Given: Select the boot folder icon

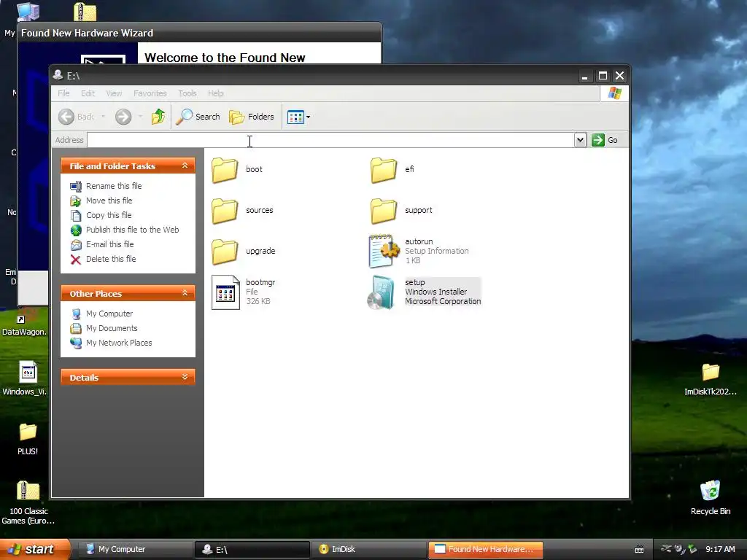Looking at the screenshot, I should 225,170.
